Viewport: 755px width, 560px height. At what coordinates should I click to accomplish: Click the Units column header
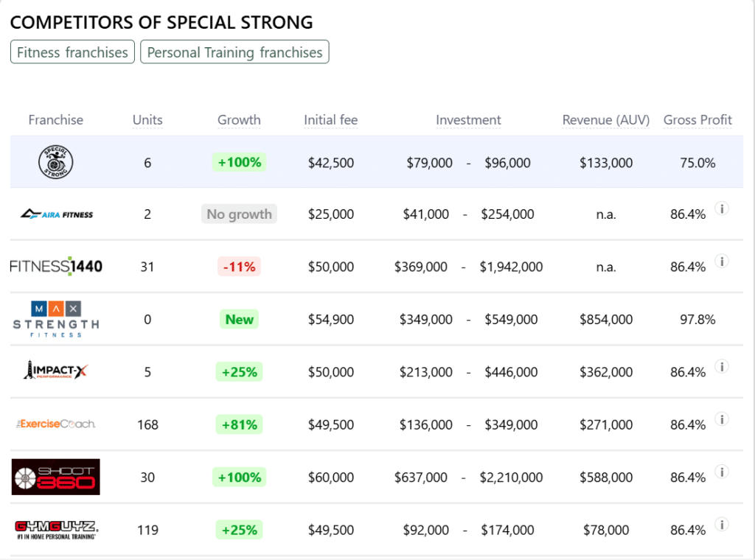(x=147, y=120)
